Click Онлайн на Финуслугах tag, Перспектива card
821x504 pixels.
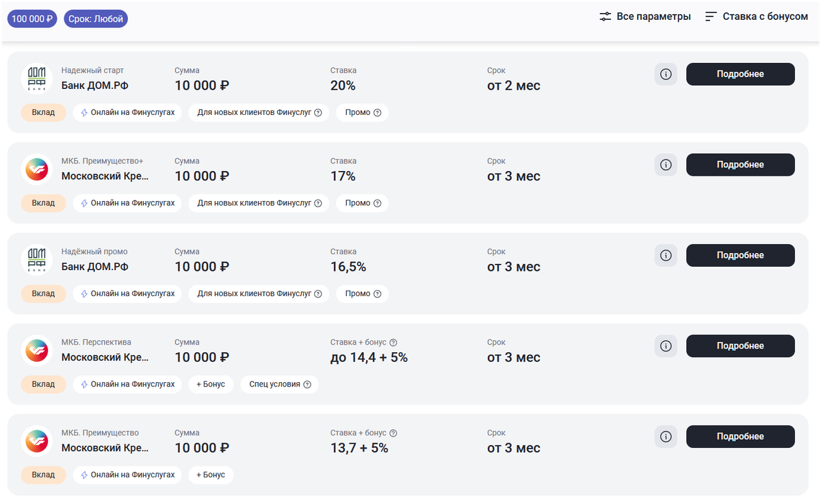coord(127,384)
